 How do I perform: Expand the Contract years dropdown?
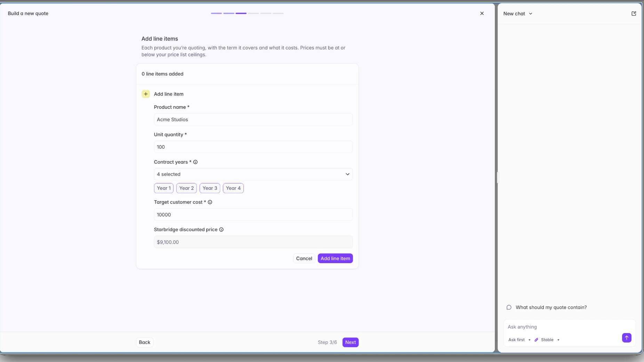point(253,174)
